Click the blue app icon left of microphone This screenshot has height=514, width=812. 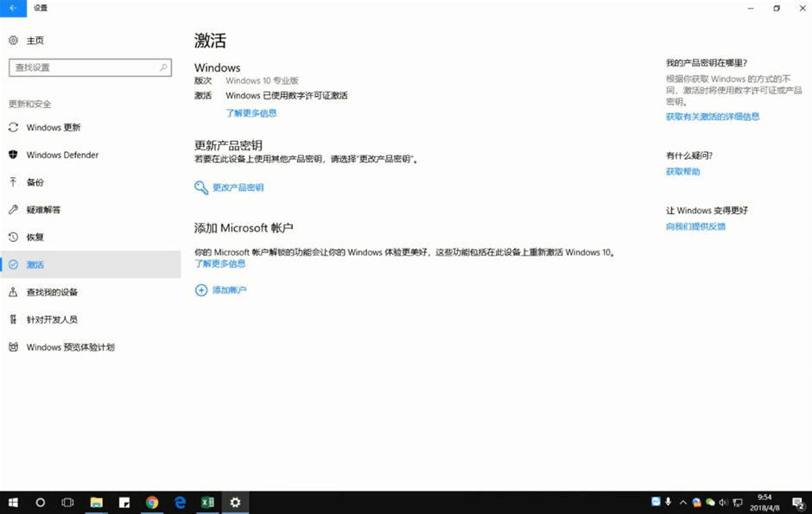656,501
